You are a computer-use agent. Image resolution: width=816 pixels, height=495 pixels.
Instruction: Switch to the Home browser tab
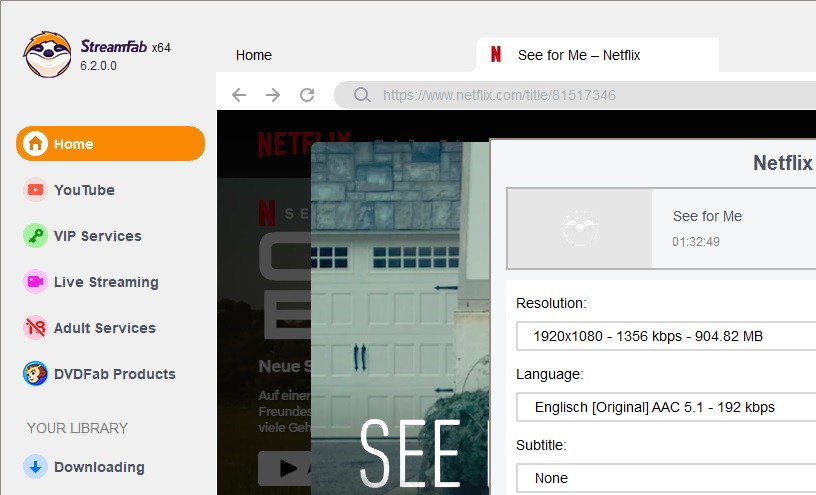(x=253, y=55)
